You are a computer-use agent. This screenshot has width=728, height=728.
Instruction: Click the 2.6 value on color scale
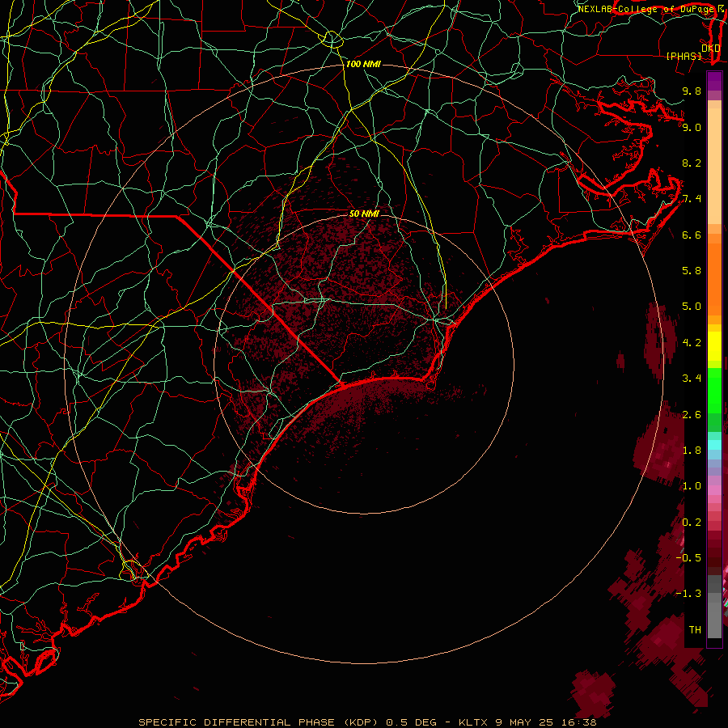click(x=692, y=415)
